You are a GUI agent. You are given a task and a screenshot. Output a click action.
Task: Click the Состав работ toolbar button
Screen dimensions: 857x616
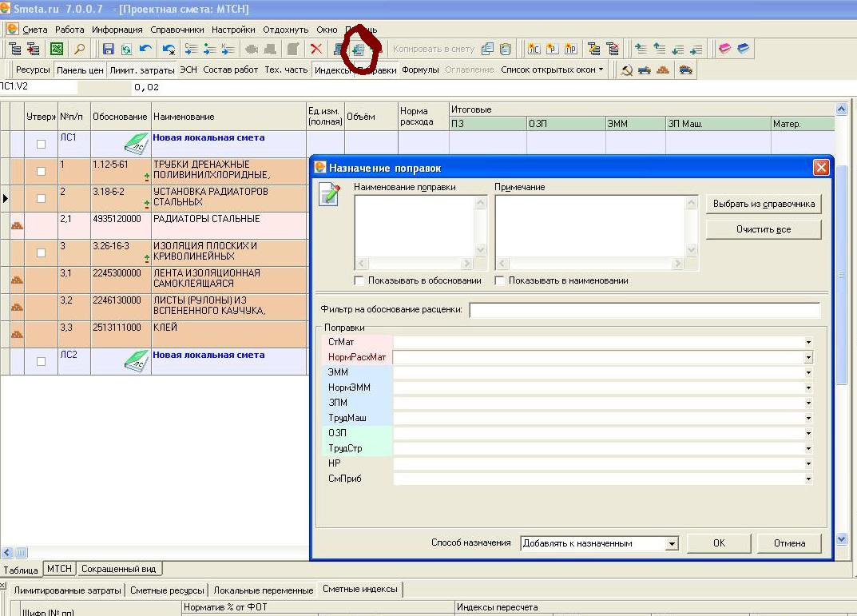pos(231,70)
